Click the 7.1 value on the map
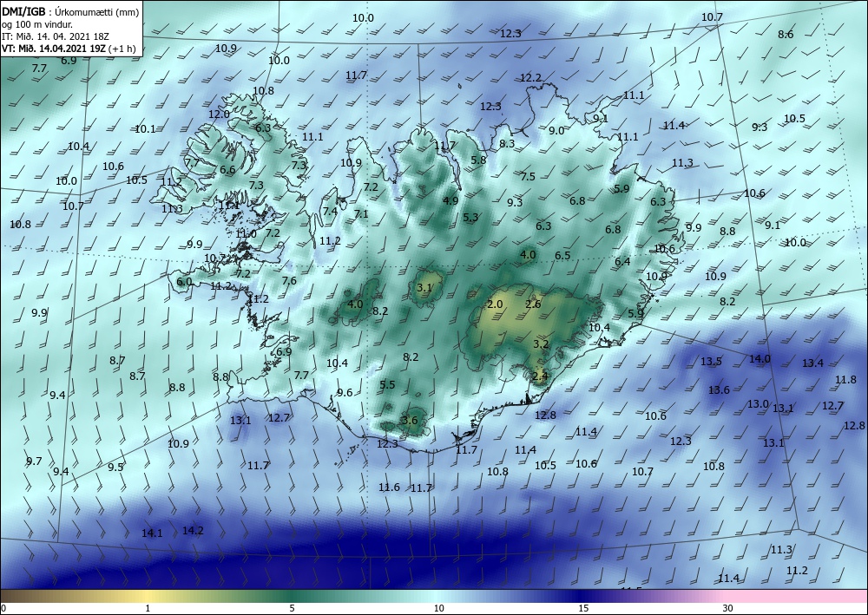Viewport: 868px width, 615px height. 361,213
